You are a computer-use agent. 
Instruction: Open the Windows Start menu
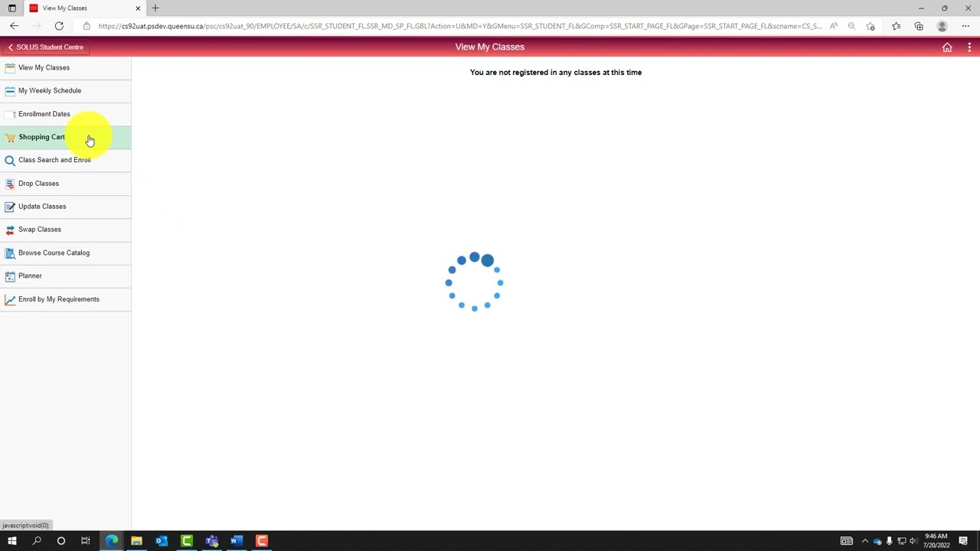click(x=11, y=541)
